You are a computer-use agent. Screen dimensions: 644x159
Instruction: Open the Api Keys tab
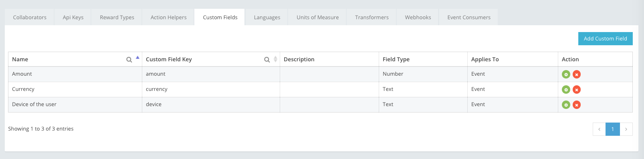click(73, 17)
